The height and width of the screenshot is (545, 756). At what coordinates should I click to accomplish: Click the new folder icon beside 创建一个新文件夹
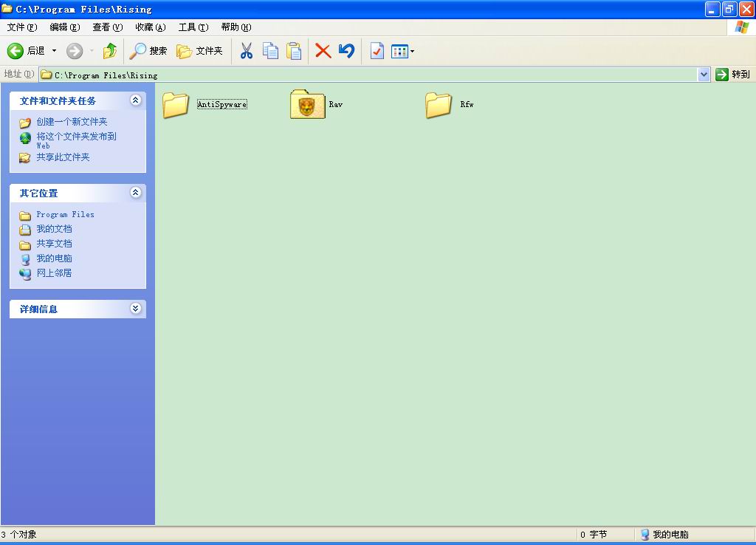coord(25,123)
